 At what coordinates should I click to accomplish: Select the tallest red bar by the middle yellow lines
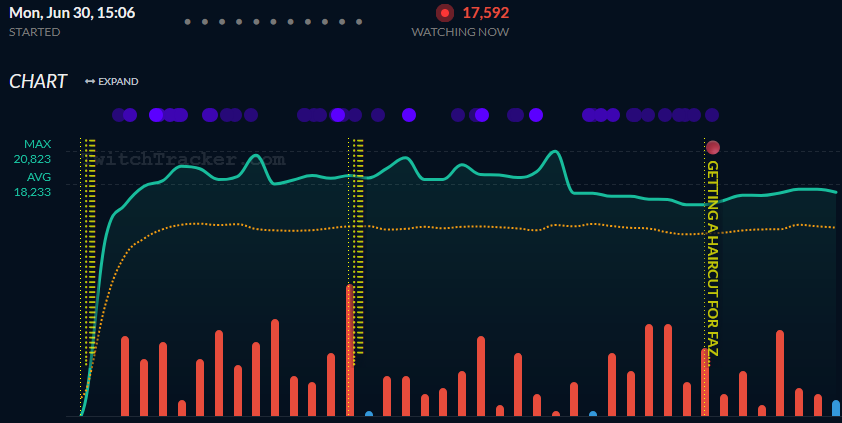[x=350, y=350]
